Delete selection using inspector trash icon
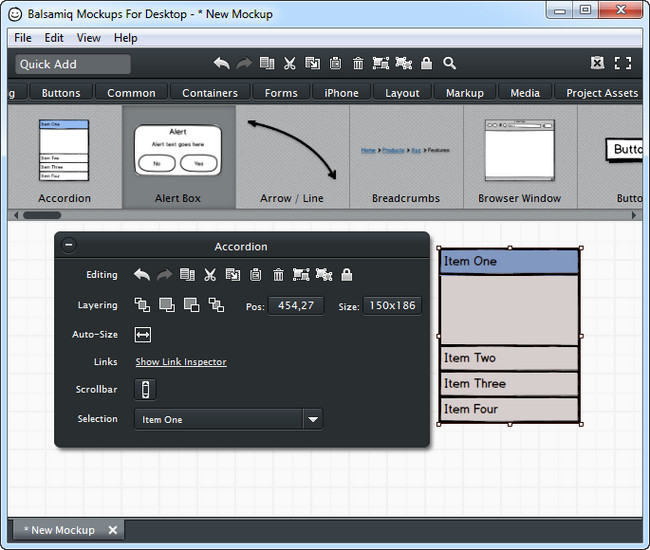 tap(278, 275)
